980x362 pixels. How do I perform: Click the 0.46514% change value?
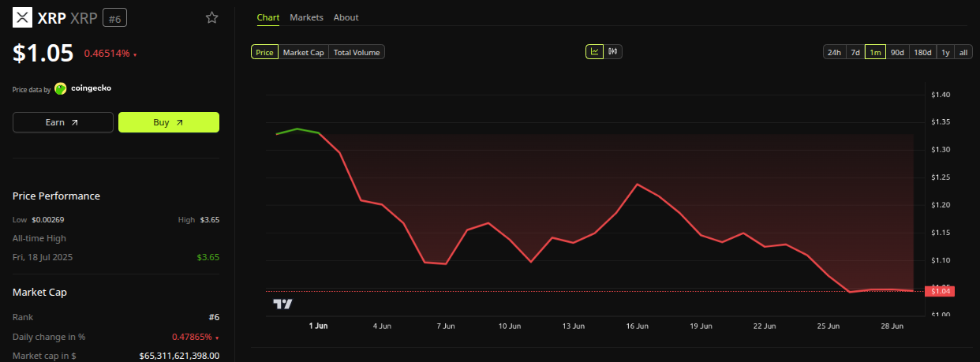(x=107, y=54)
